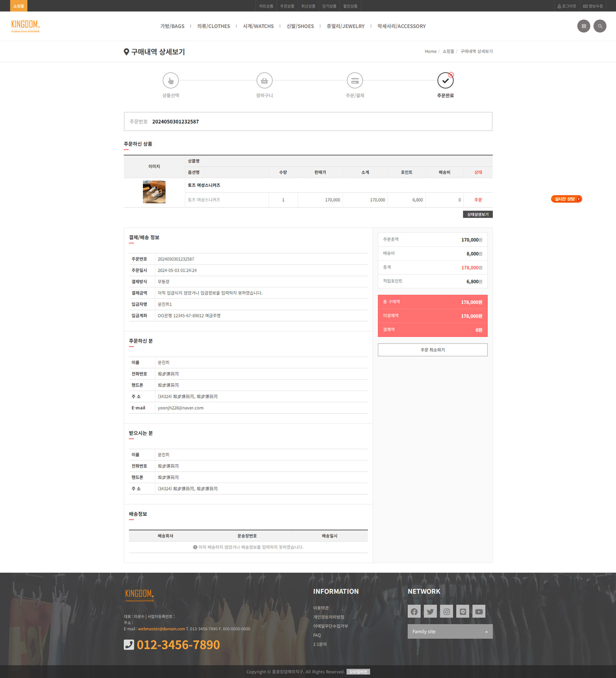Go to 추천상품 in top bar
This screenshot has height=678, width=616.
287,6
